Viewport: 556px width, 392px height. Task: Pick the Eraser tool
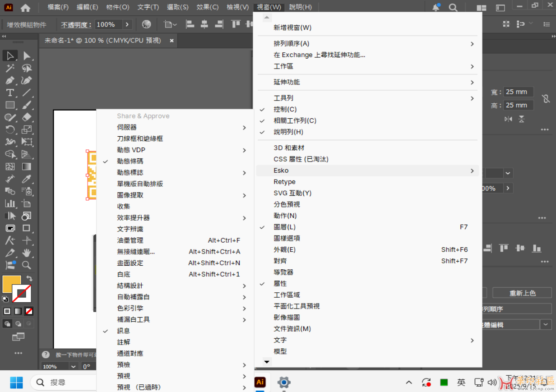point(27,117)
